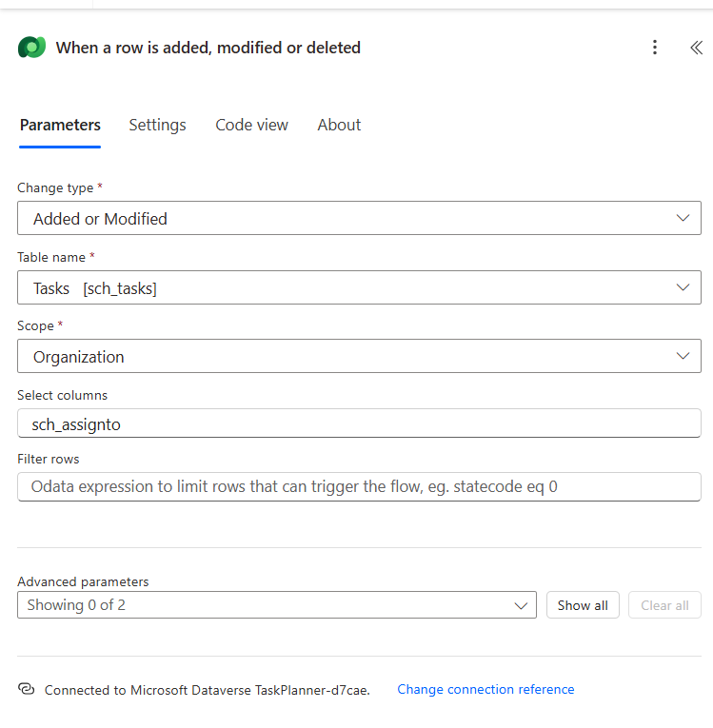Click the Connected to Microsoft Dataverse text
713x728 pixels.
click(x=207, y=690)
